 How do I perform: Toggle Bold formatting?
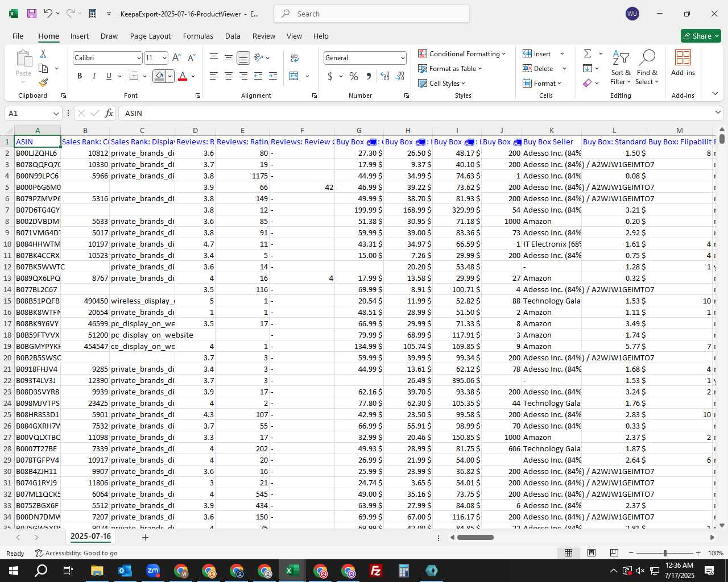pyautogui.click(x=80, y=76)
